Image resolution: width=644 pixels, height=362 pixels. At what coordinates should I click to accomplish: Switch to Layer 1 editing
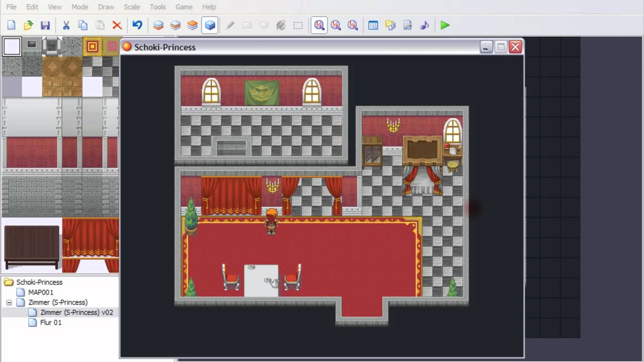[158, 25]
